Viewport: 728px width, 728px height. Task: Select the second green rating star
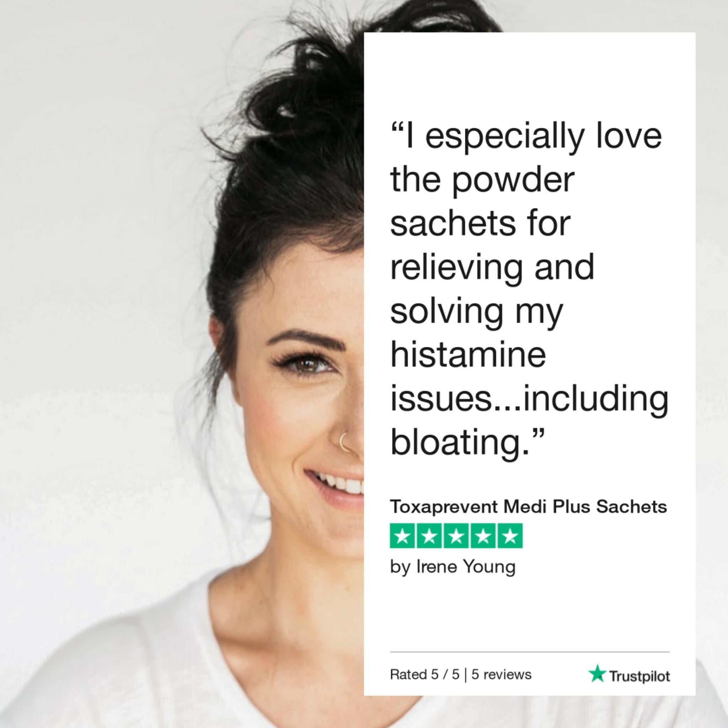pyautogui.click(x=429, y=535)
